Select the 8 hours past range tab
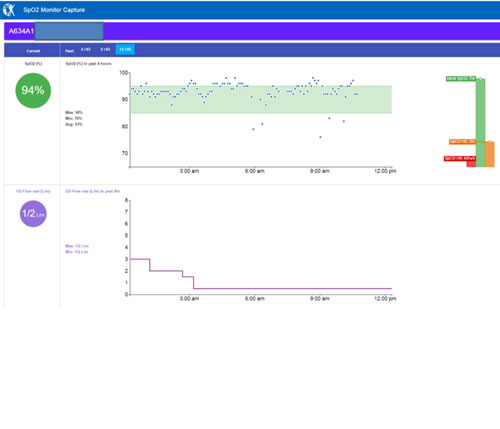The image size is (500, 429). (x=105, y=49)
